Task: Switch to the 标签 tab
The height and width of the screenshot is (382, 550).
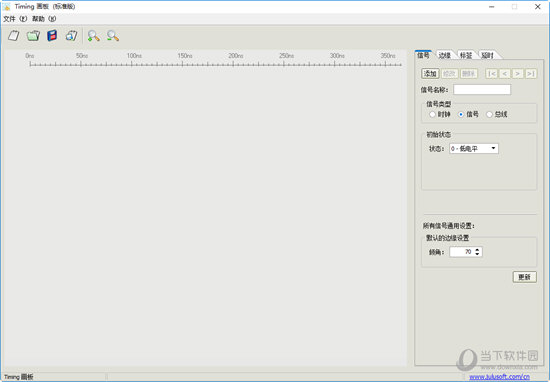Action: [466, 55]
